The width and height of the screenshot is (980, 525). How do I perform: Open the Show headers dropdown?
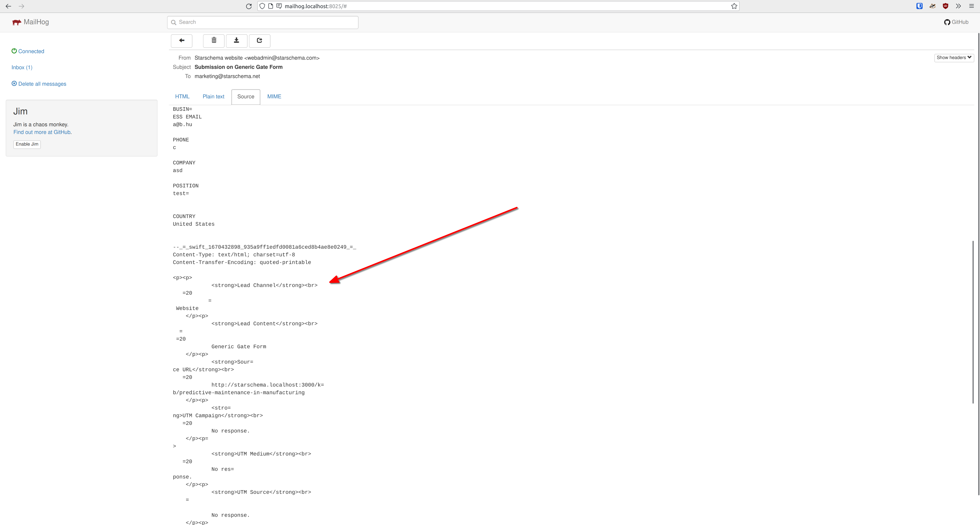pos(954,57)
